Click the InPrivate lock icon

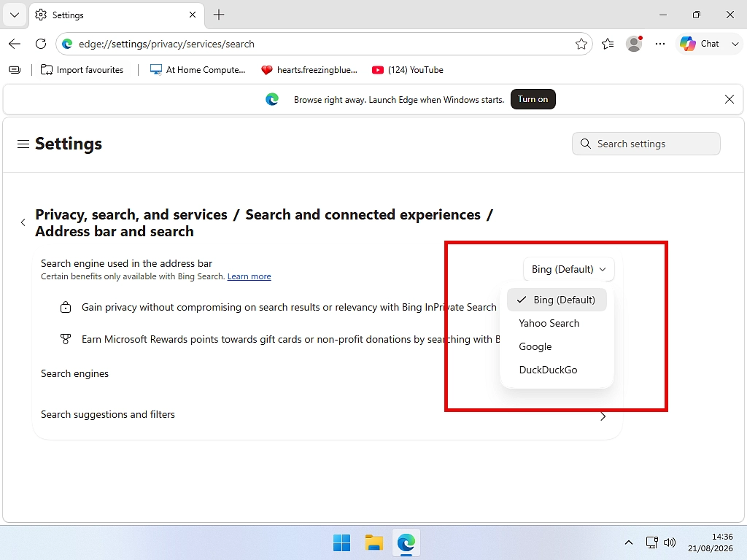pyautogui.click(x=66, y=307)
